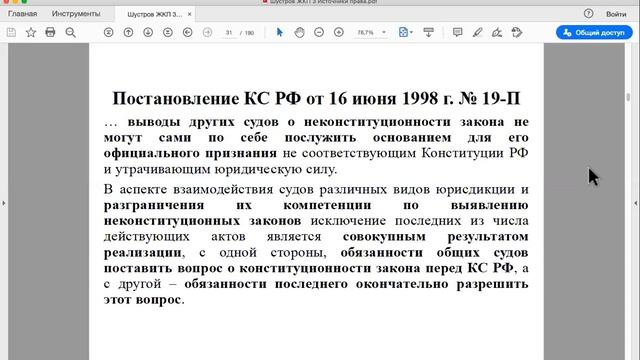Go to the next page (down arrow)

coord(148,32)
